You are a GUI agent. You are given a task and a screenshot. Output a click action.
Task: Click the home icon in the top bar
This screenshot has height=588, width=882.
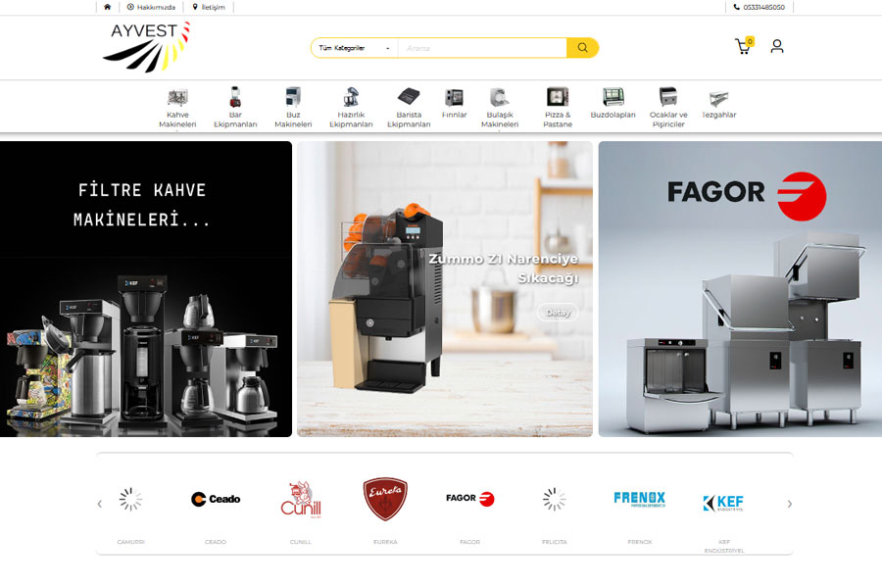pos(108,7)
